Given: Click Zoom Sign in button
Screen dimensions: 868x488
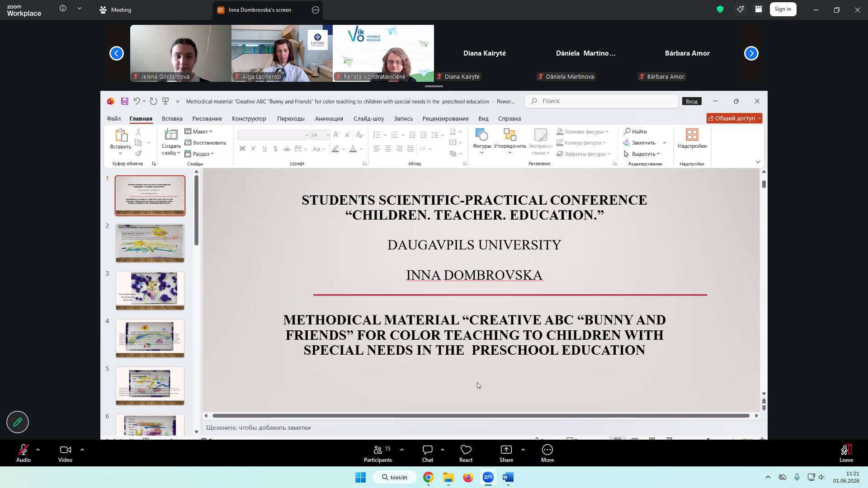Looking at the screenshot, I should 783,9.
